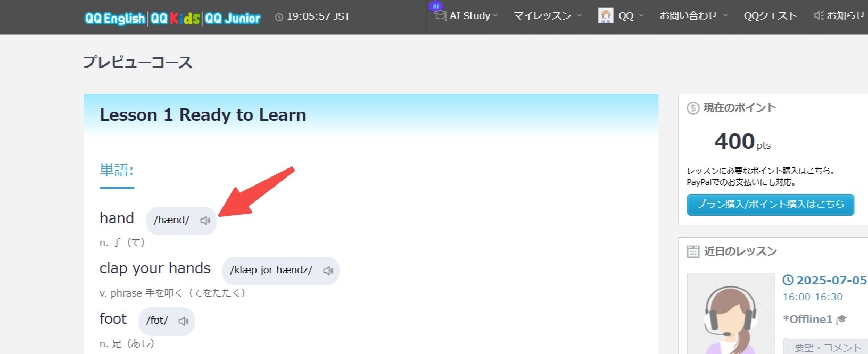Open the QQ Kids logo link
This screenshot has width=868, height=354.
tap(175, 19)
